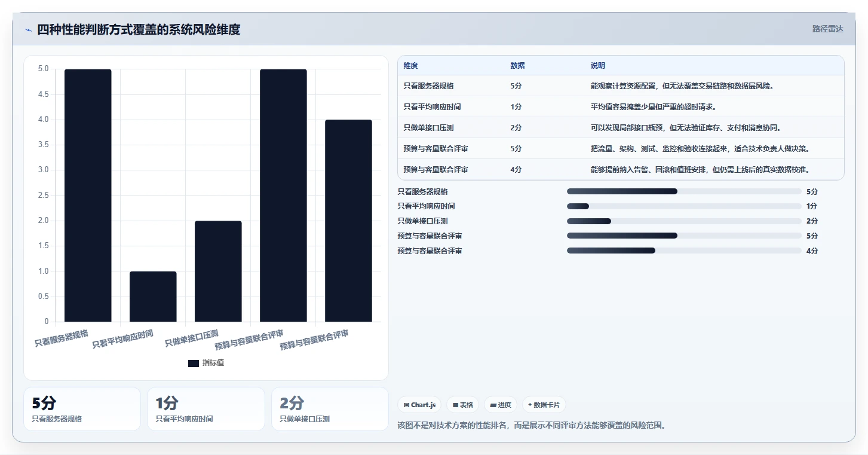Click the 维度 column header in the table
The width and height of the screenshot is (868, 455).
pyautogui.click(x=411, y=66)
